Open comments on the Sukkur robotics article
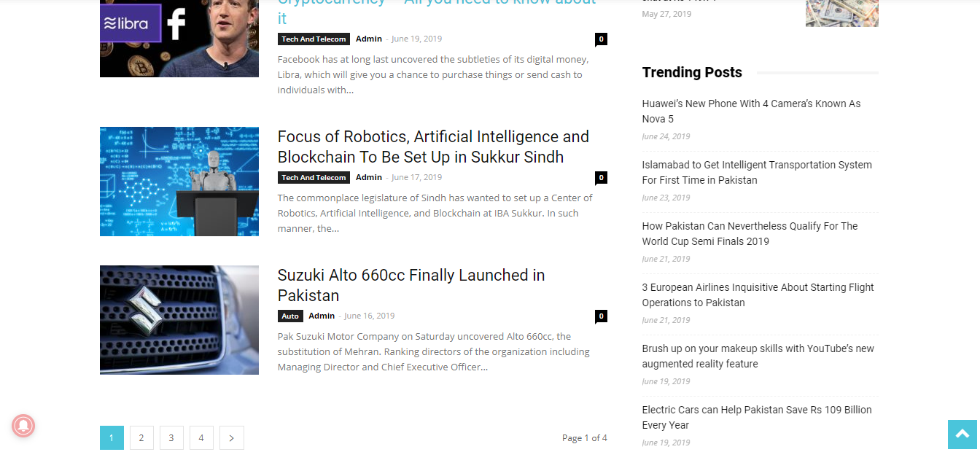The image size is (980, 452). pyautogui.click(x=601, y=177)
